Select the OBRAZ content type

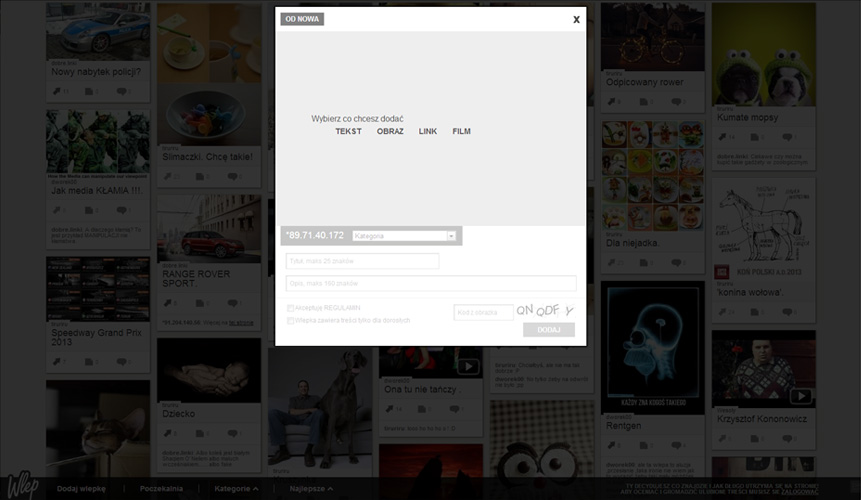[390, 131]
